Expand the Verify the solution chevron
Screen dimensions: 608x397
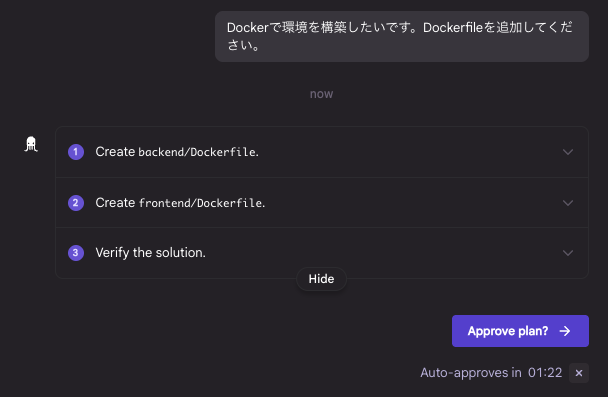(568, 253)
